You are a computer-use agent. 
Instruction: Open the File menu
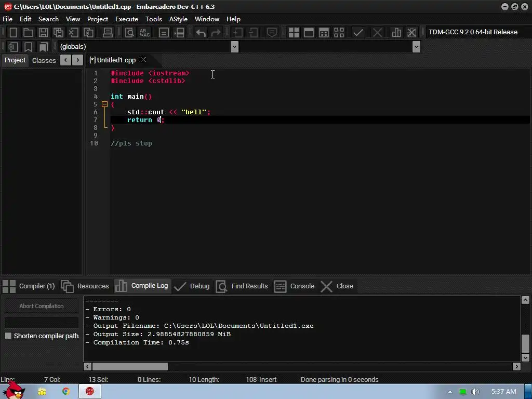pyautogui.click(x=7, y=19)
